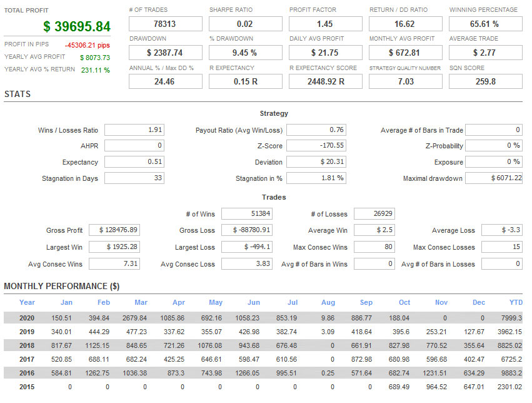Click Gross Loss field $ -88780.91

tap(247, 230)
